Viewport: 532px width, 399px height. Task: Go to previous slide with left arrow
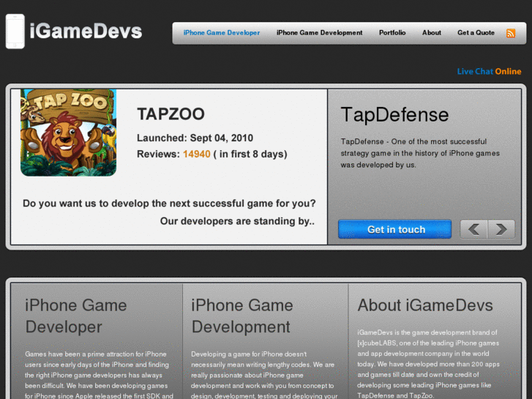click(473, 229)
